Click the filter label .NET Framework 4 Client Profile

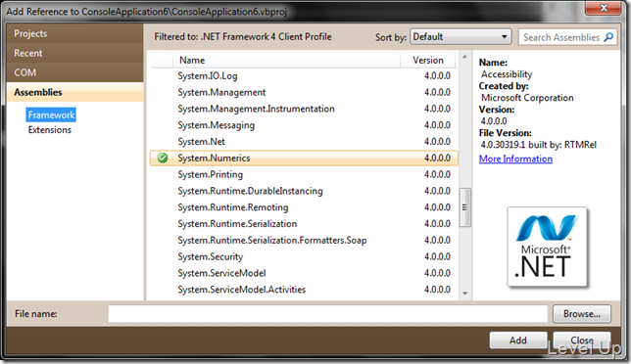(x=267, y=37)
